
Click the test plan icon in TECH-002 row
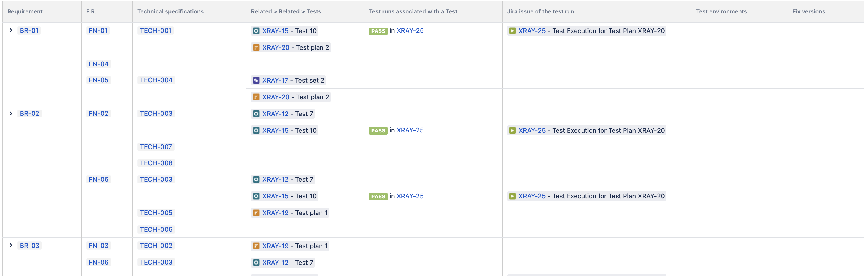pos(256,246)
